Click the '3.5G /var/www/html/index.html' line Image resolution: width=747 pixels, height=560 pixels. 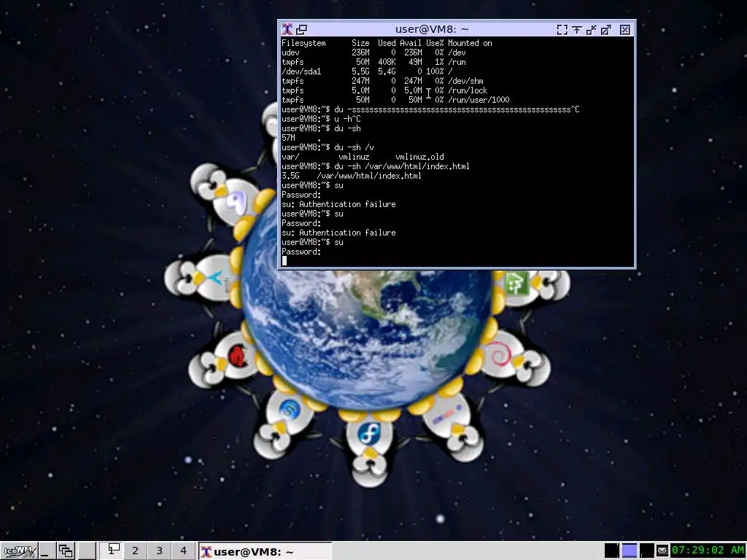[352, 176]
